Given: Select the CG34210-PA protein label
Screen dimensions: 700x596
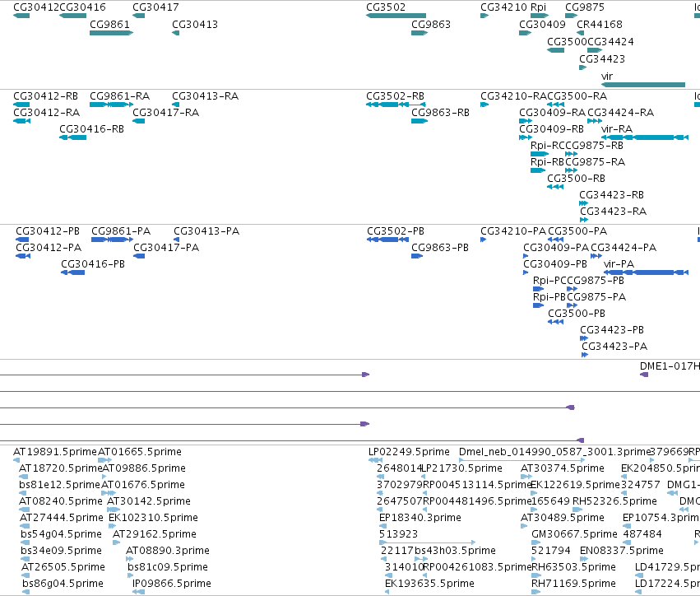Looking at the screenshot, I should click(513, 231).
